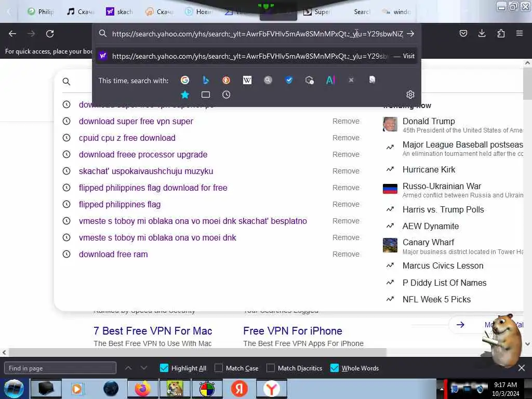Pick the gray magnifier search engine icon
This screenshot has width=532, height=399.
click(x=268, y=80)
